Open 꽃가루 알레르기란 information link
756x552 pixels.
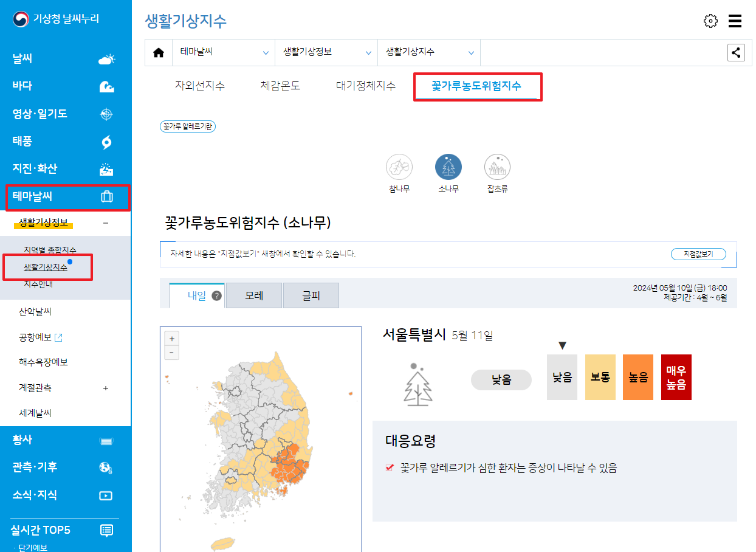187,126
